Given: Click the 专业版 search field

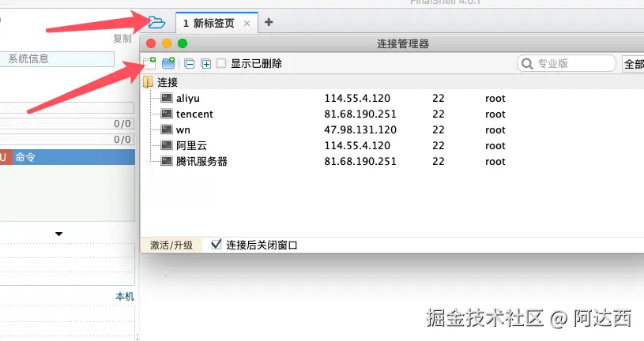Looking at the screenshot, I should [567, 64].
